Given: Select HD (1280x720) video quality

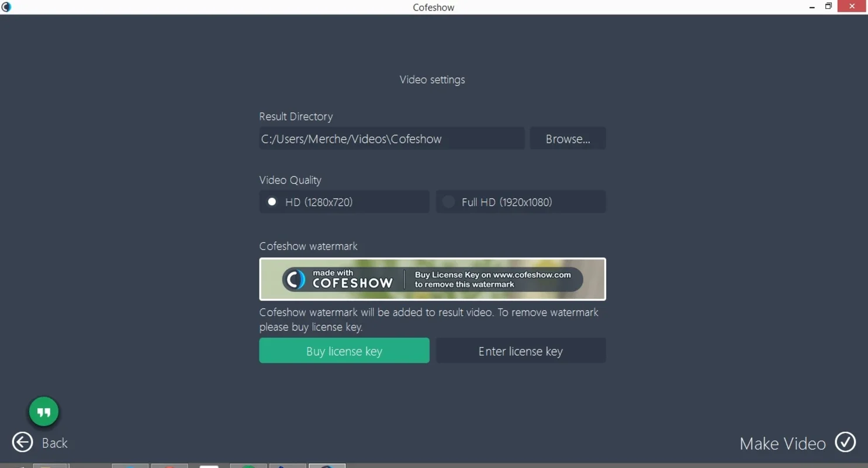Looking at the screenshot, I should [x=344, y=202].
